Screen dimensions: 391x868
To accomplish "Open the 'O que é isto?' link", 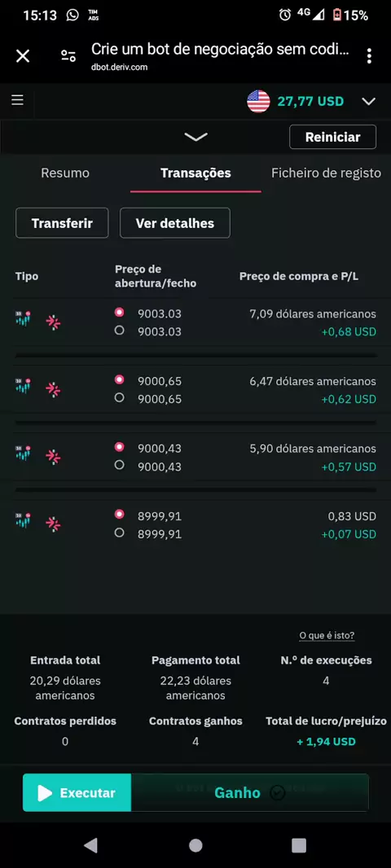I will (327, 635).
